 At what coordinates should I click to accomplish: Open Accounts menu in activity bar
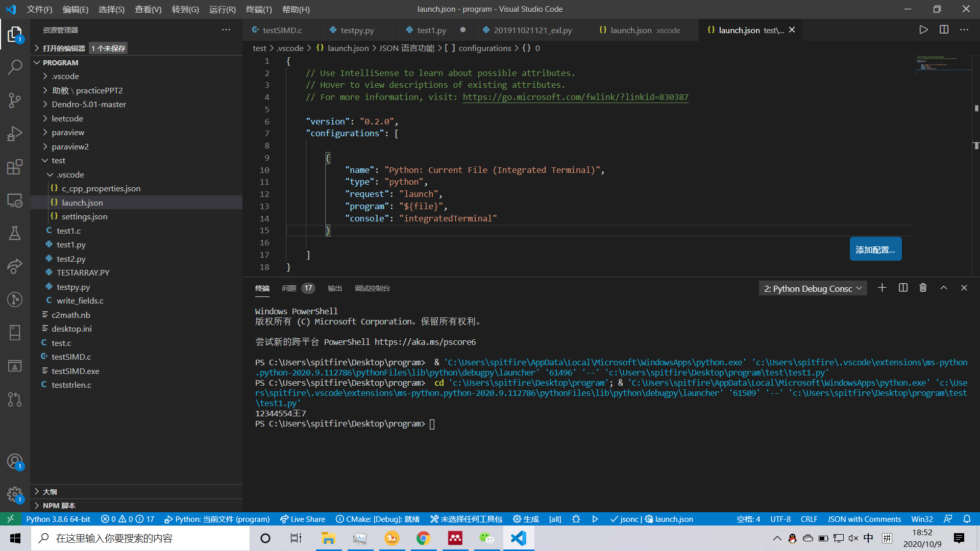pyautogui.click(x=15, y=462)
